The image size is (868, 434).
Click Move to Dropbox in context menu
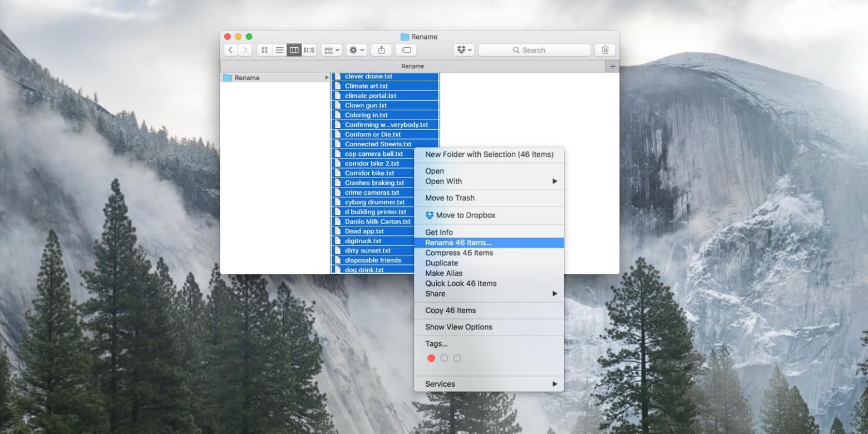tap(465, 215)
